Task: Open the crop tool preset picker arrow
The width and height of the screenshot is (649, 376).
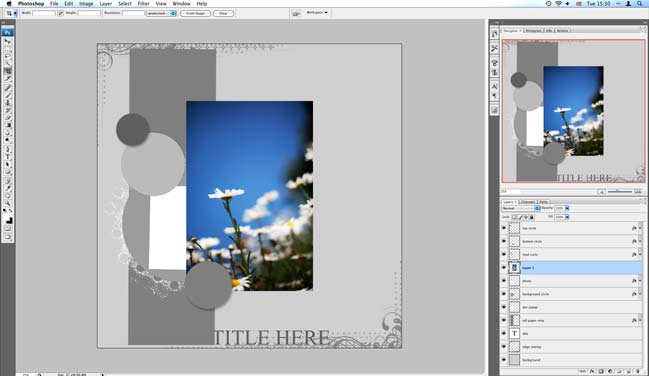Action: [15, 13]
